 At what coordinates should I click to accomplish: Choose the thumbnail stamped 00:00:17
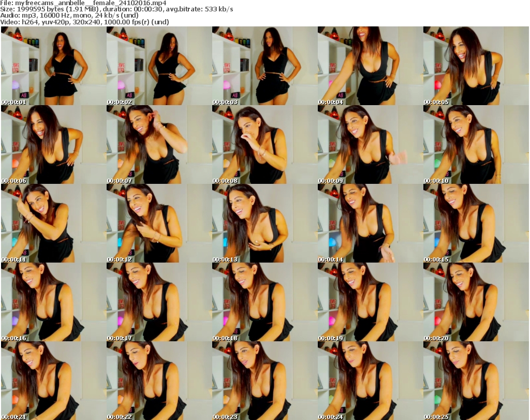(x=159, y=302)
